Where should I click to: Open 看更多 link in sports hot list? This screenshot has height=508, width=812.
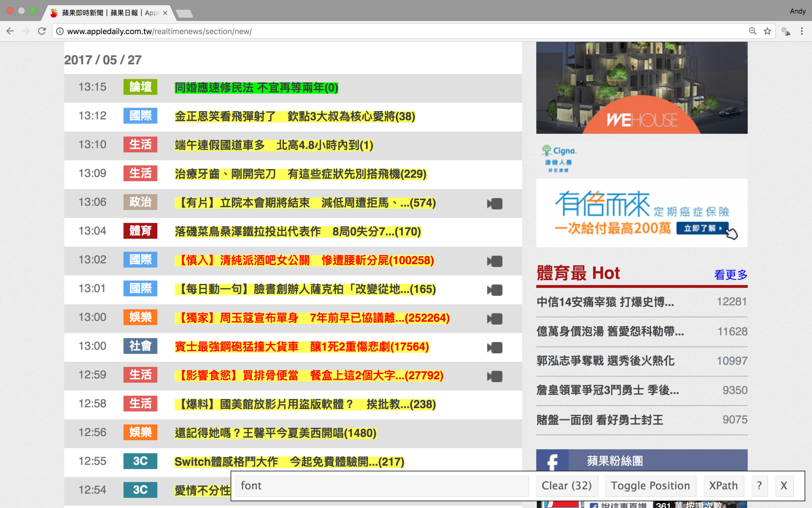pos(730,275)
